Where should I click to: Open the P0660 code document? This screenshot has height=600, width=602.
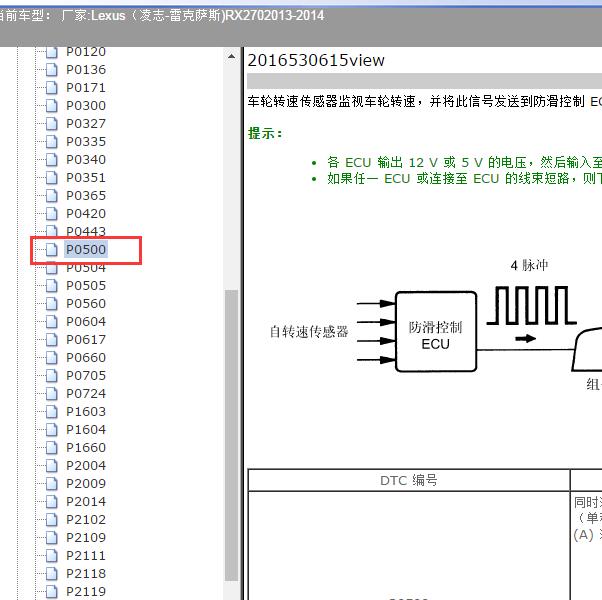click(86, 357)
